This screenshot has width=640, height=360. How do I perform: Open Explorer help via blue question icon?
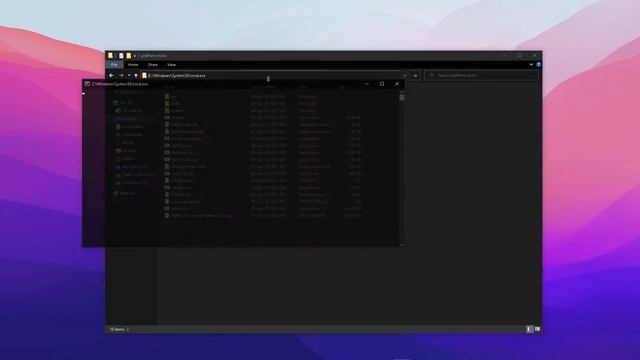[538, 64]
